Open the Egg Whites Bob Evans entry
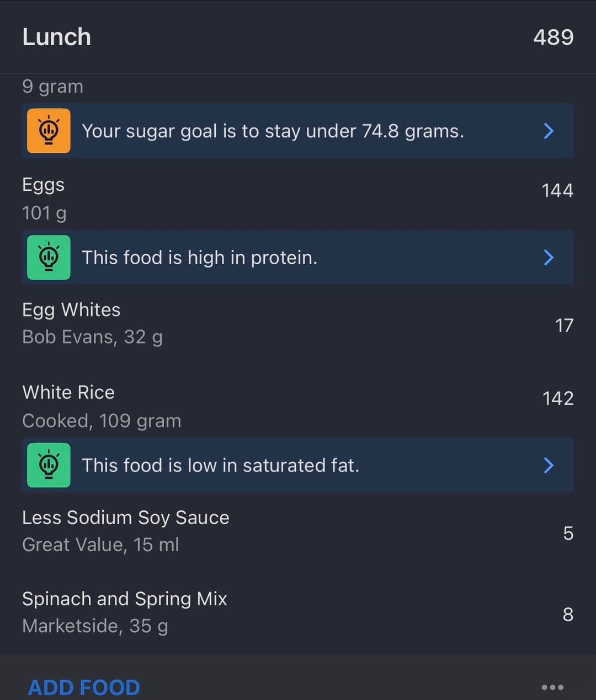The height and width of the screenshot is (700, 596). pos(71,311)
